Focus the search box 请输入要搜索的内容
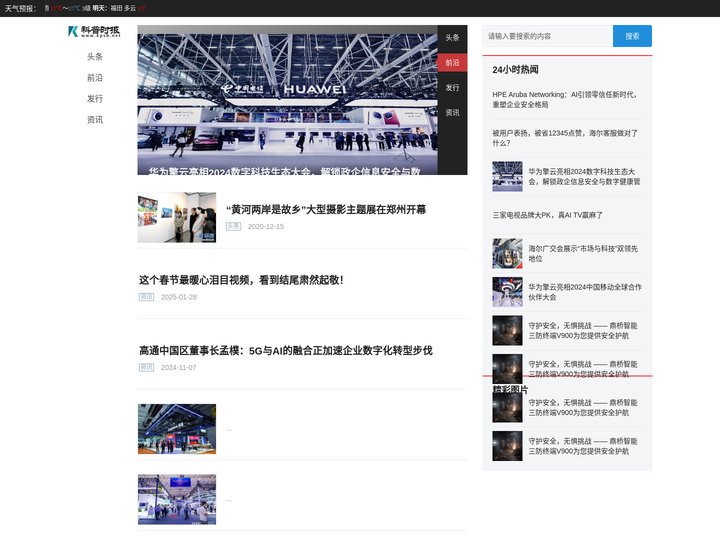Viewport: 720px width, 540px height. coord(547,36)
